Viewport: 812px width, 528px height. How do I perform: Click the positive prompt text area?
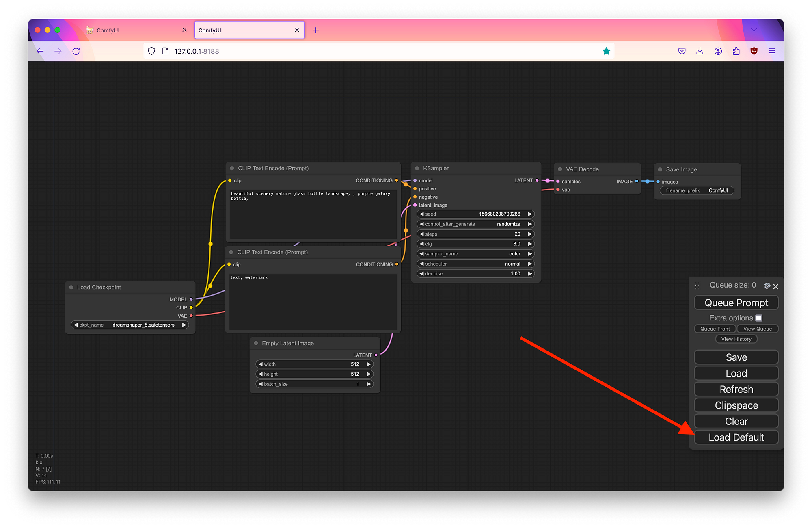pyautogui.click(x=313, y=214)
